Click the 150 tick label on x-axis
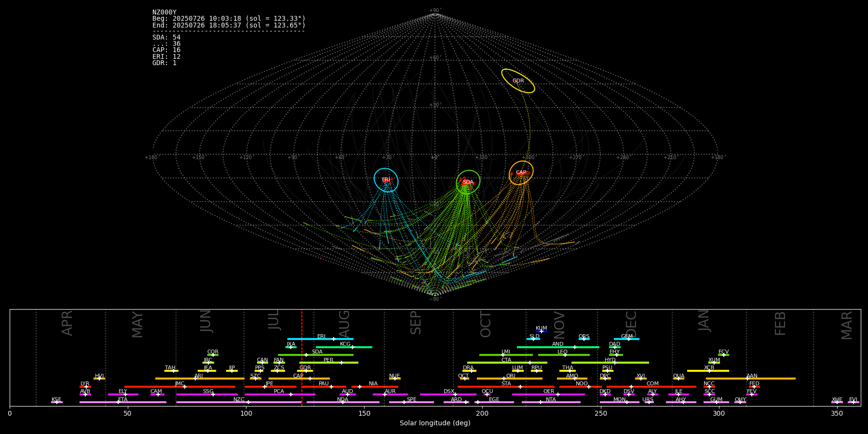Image resolution: width=868 pixels, height=434 pixels. click(x=364, y=413)
